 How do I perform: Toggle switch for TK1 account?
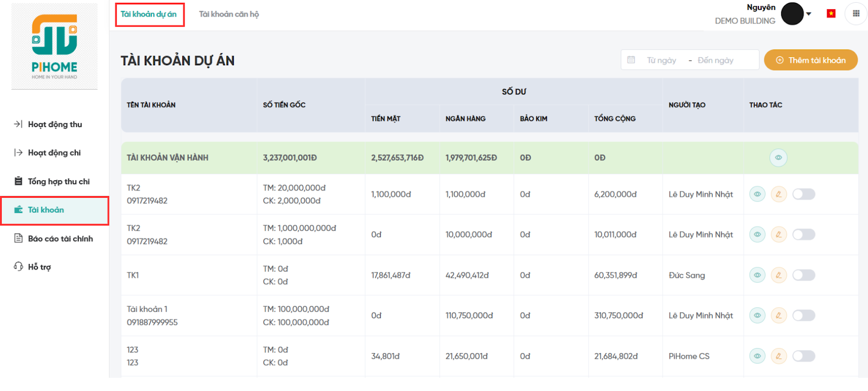[803, 275]
